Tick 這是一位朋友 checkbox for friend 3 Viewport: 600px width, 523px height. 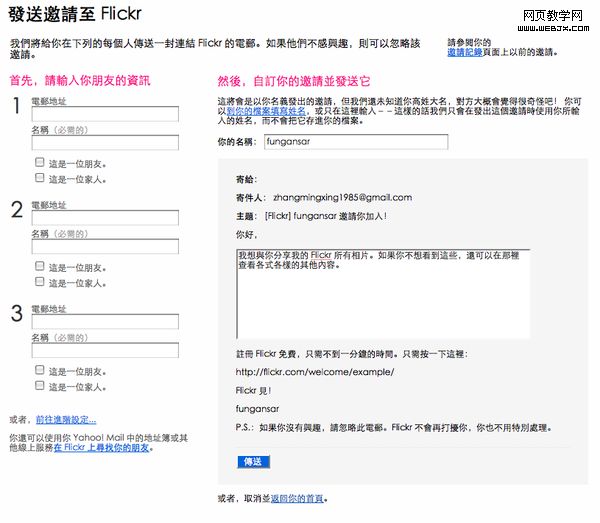pos(39,370)
